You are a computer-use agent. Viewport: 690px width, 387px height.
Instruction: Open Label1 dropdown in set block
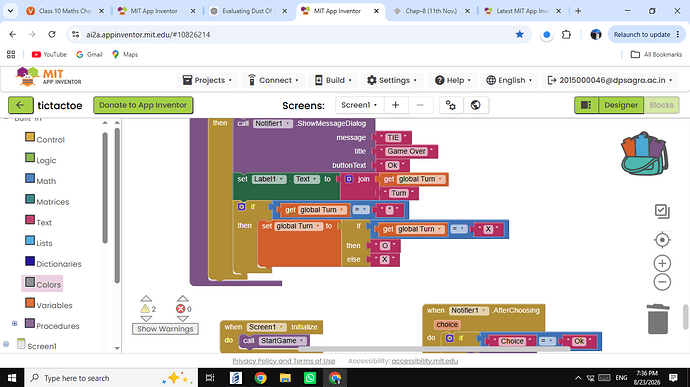click(x=269, y=179)
